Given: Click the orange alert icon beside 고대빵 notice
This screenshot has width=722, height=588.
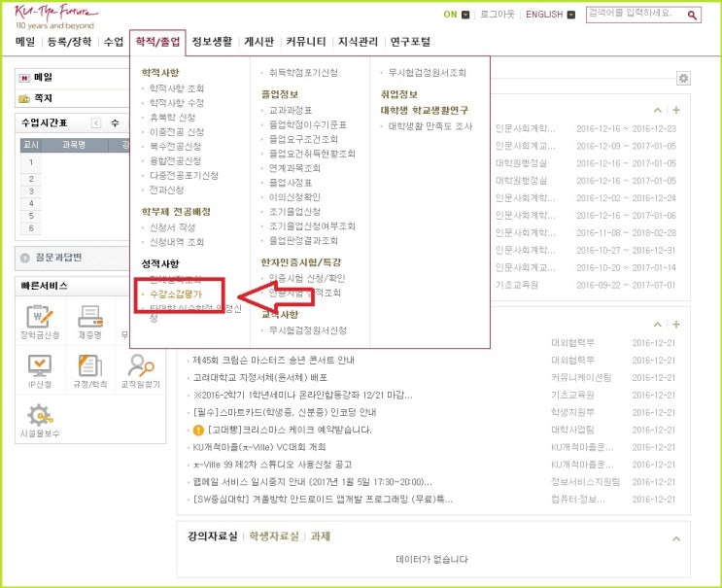Looking at the screenshot, I should click(x=198, y=430).
